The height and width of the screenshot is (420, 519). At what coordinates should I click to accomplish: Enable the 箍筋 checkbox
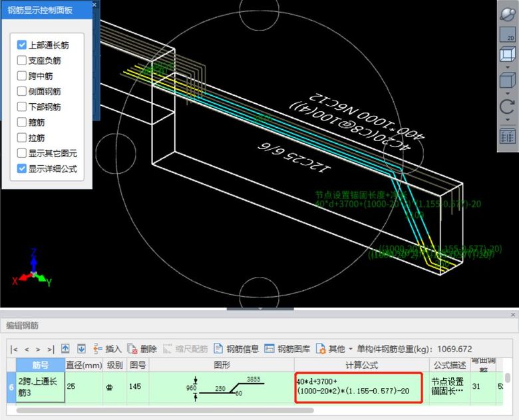22,122
